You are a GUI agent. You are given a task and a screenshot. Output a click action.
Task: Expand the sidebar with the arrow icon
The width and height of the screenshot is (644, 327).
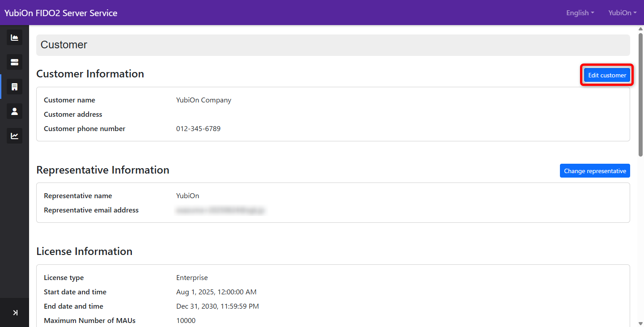pyautogui.click(x=15, y=313)
